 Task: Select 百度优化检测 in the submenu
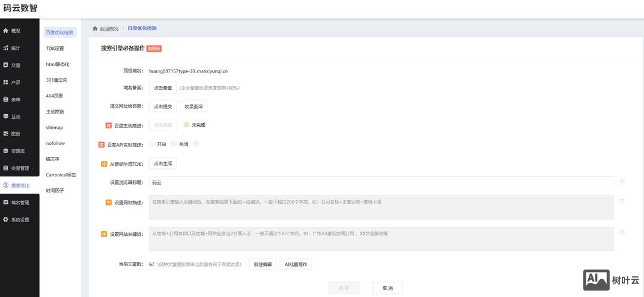pyautogui.click(x=59, y=33)
